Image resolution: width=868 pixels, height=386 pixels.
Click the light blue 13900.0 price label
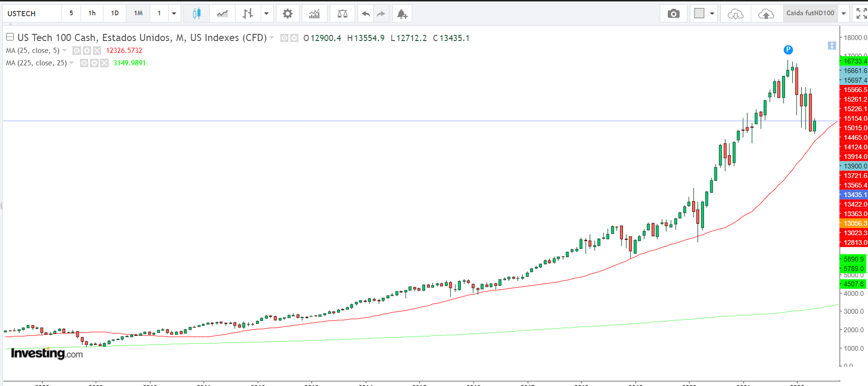854,166
